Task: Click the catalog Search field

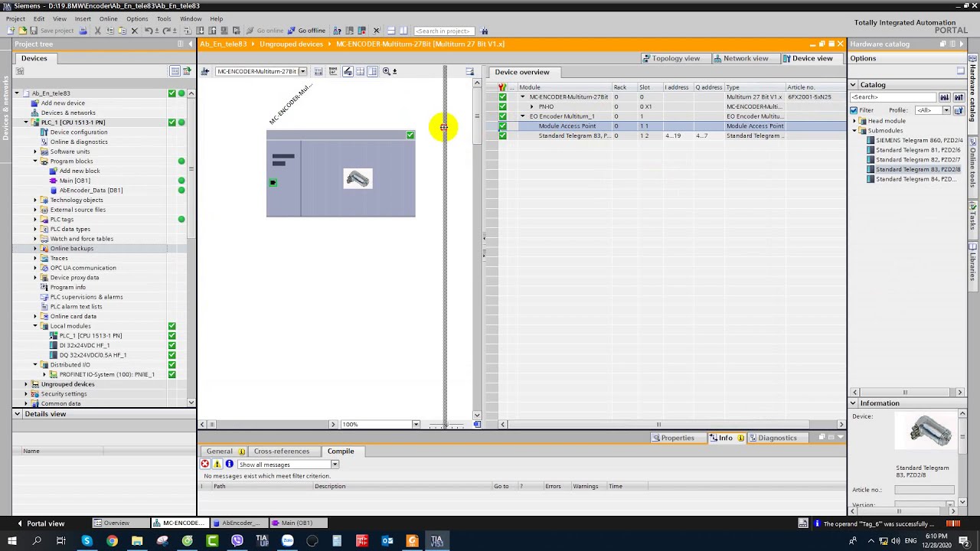Action: pyautogui.click(x=893, y=97)
